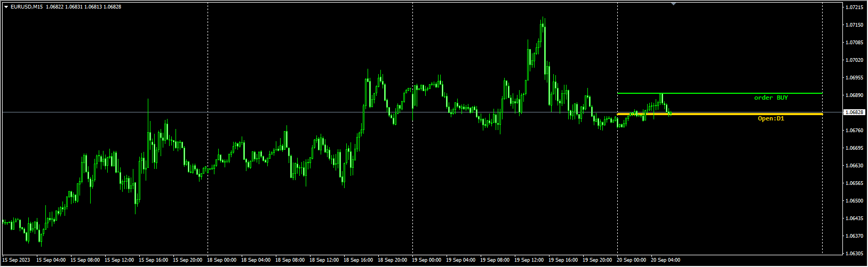The height and width of the screenshot is (267, 868).
Task: Click the '19 Sep 20:00' time label
Action: pyautogui.click(x=597, y=261)
